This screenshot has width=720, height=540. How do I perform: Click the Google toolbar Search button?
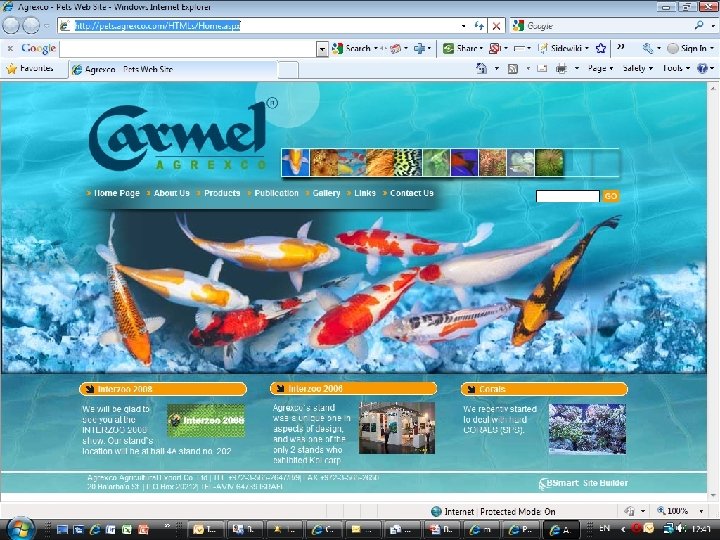point(352,48)
